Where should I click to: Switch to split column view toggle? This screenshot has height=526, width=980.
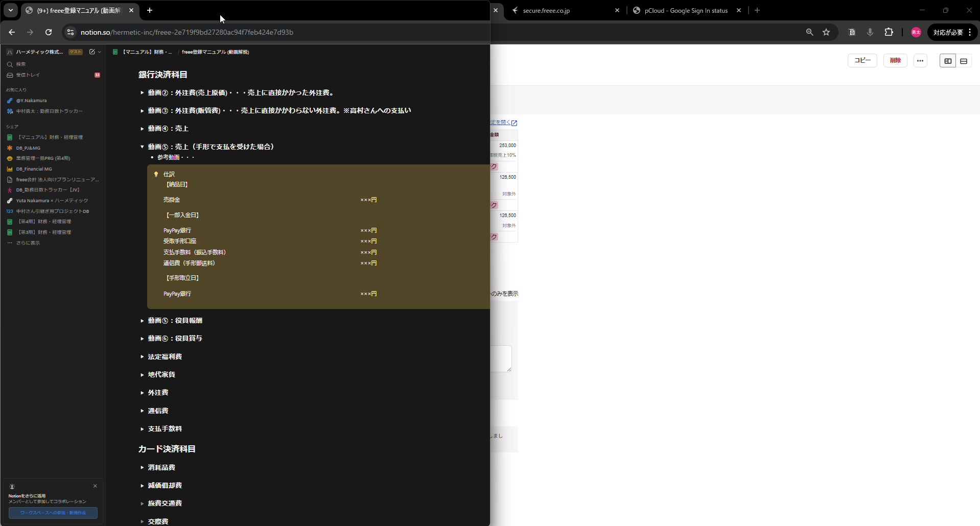coord(948,61)
